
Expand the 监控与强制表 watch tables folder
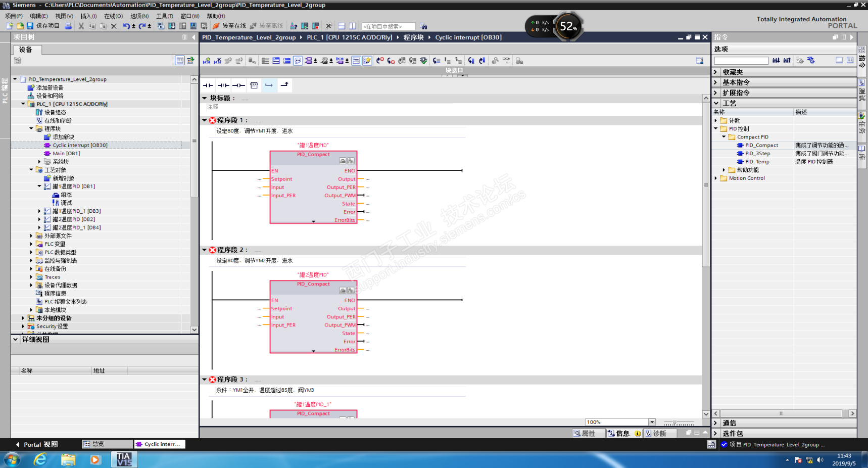point(31,260)
